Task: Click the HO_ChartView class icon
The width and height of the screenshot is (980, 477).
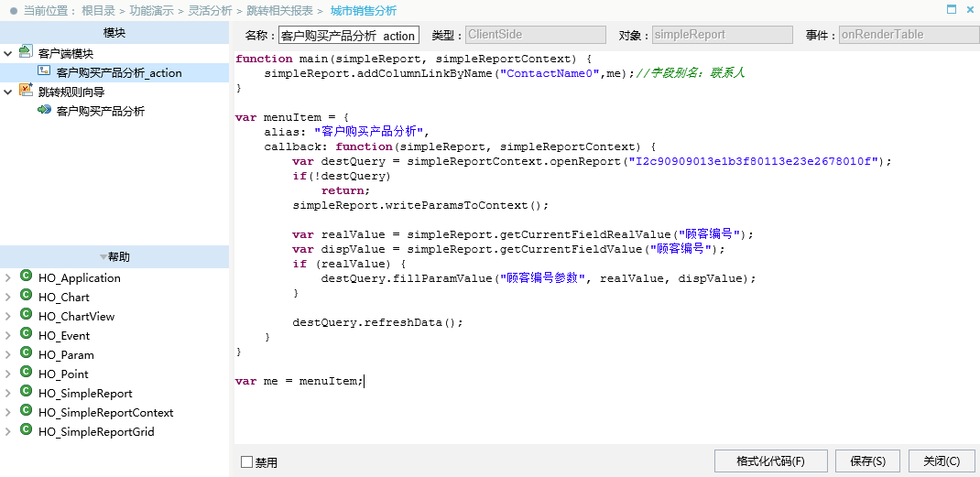Action: [x=26, y=315]
